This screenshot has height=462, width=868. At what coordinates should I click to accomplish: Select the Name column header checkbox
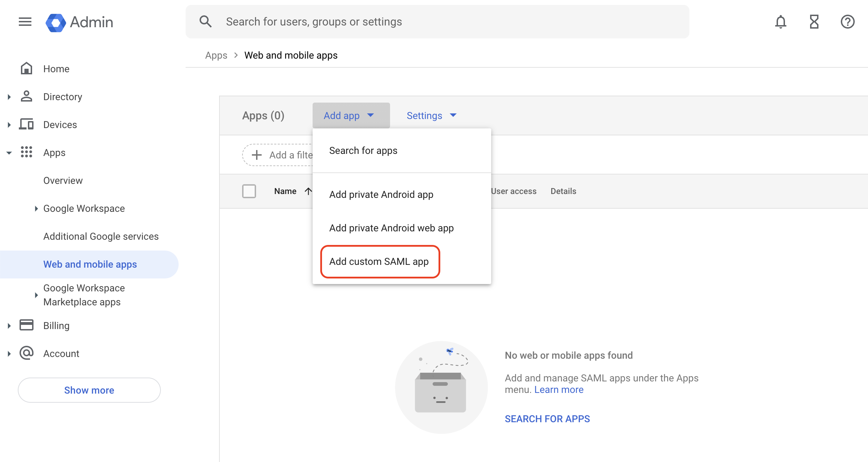pyautogui.click(x=249, y=191)
